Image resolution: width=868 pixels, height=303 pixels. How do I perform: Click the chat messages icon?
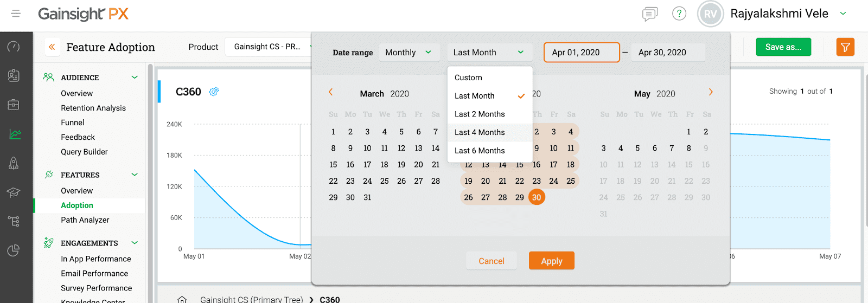[x=649, y=14]
